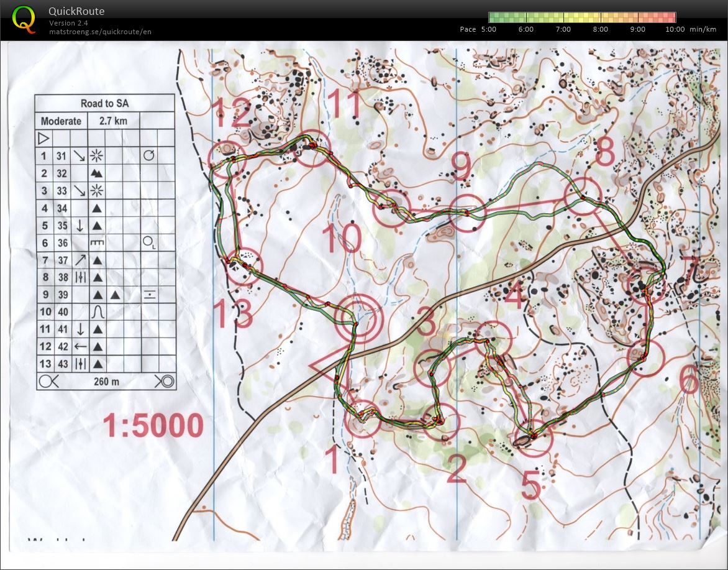This screenshot has width=728, height=570.
Task: Select control circle 5 on the map
Action: point(534,437)
